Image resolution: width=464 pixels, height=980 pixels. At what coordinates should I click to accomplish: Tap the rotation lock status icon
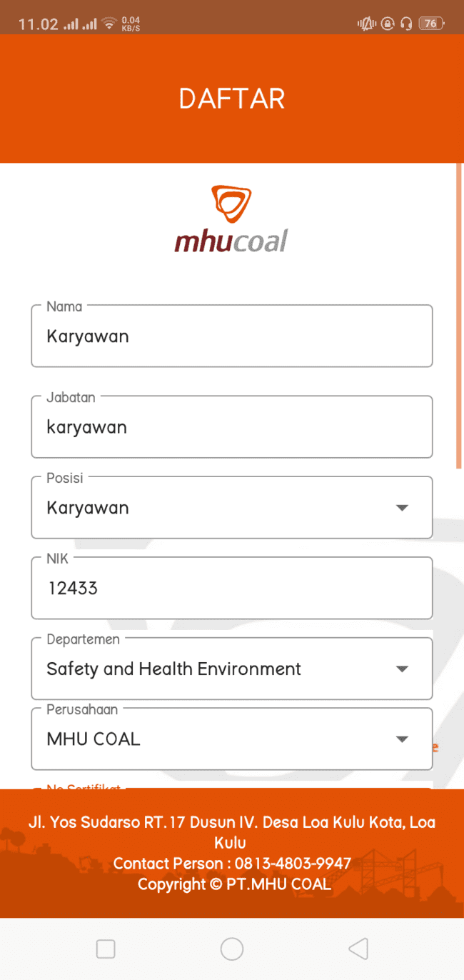click(x=387, y=24)
